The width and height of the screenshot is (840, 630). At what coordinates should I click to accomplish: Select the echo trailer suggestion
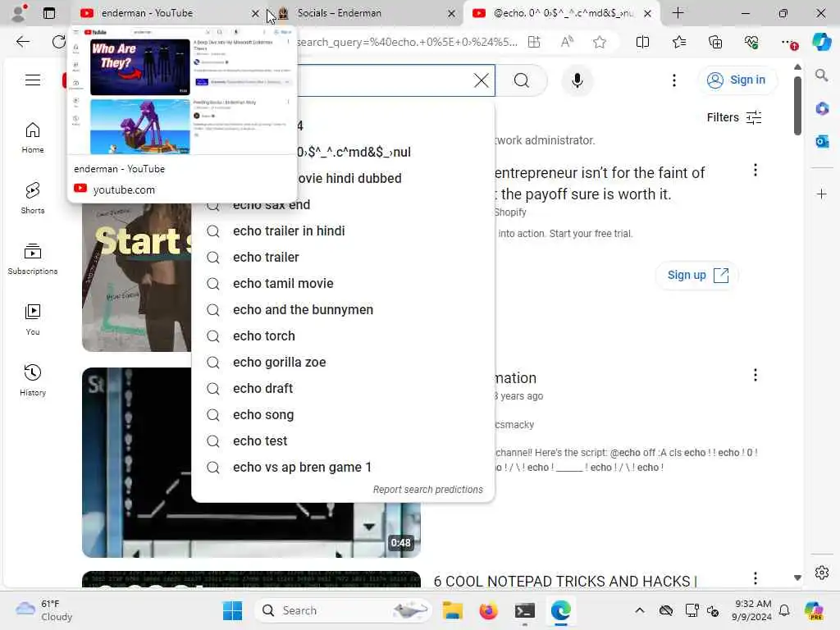tap(343, 257)
